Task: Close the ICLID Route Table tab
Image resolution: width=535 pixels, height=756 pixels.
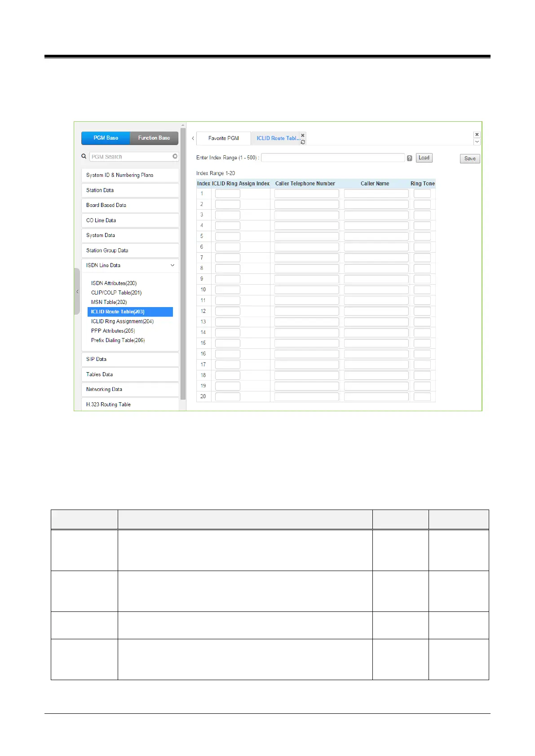Action: point(303,135)
